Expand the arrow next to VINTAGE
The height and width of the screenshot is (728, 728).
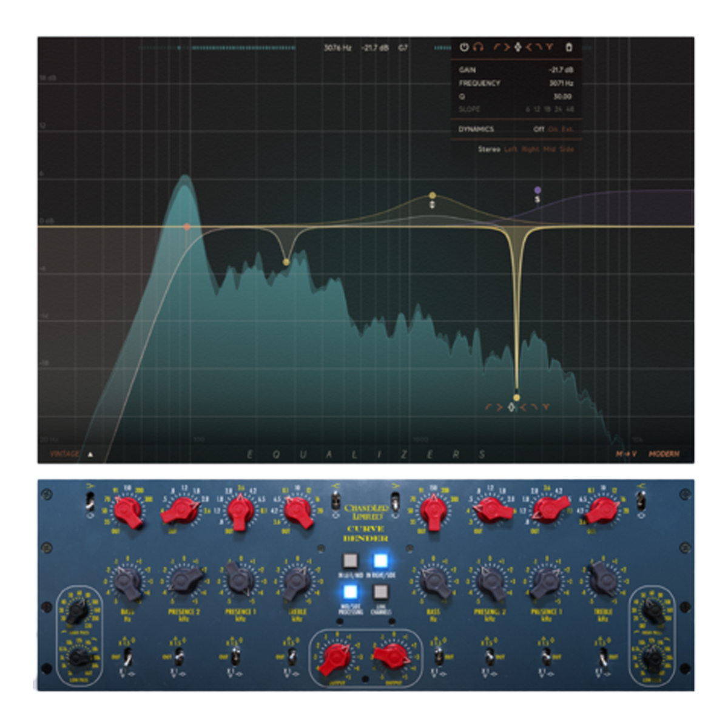90,454
